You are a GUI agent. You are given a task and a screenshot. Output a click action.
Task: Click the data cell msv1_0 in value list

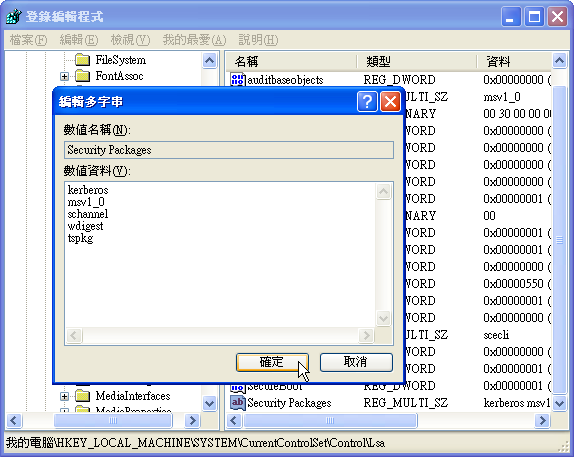point(502,97)
